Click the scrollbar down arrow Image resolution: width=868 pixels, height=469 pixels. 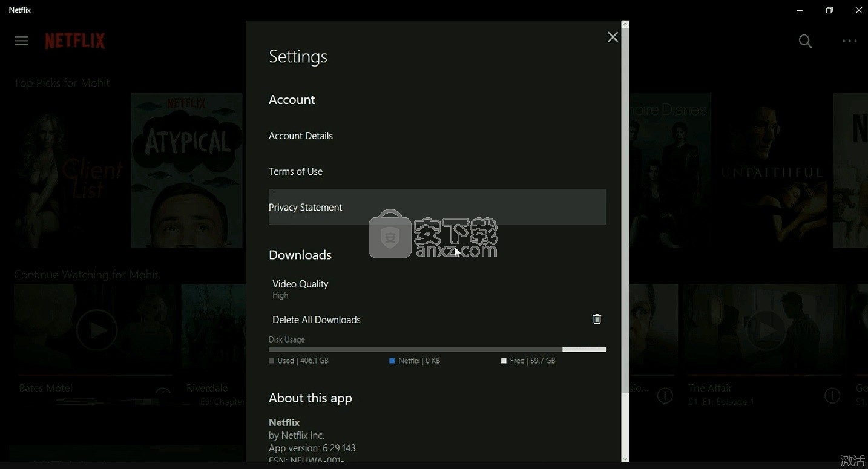tap(625, 459)
